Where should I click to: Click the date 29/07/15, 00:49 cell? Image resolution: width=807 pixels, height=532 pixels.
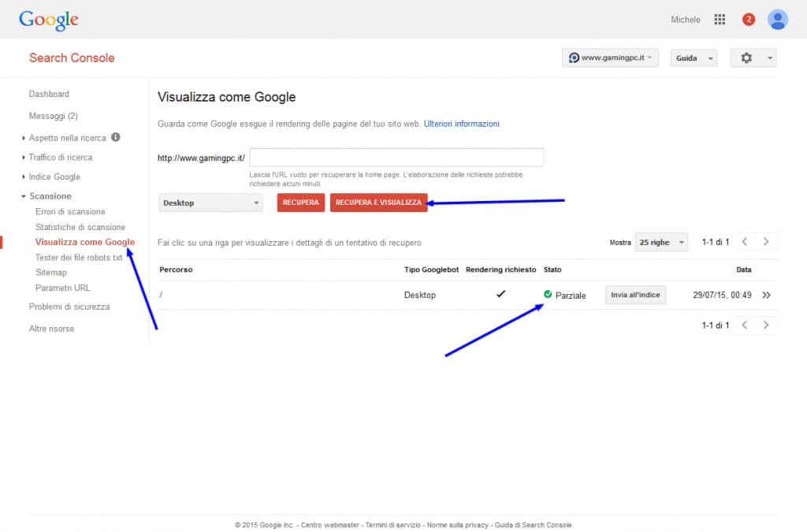(x=722, y=296)
